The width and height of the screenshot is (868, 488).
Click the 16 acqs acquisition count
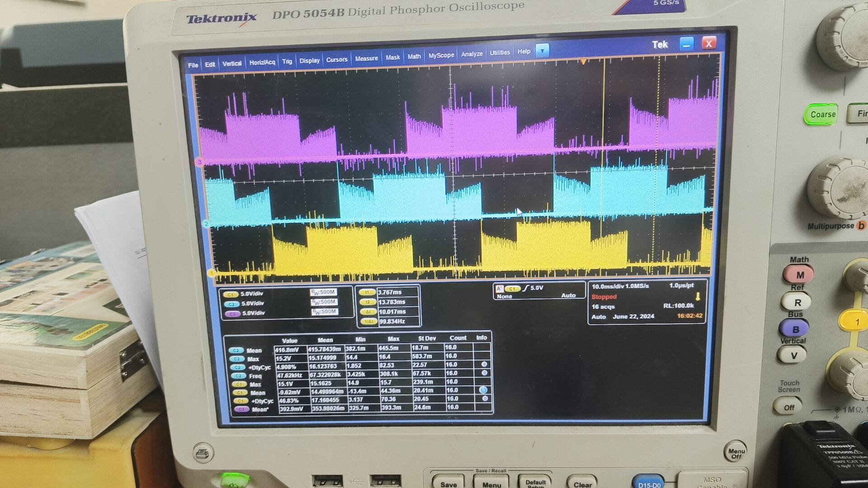603,307
